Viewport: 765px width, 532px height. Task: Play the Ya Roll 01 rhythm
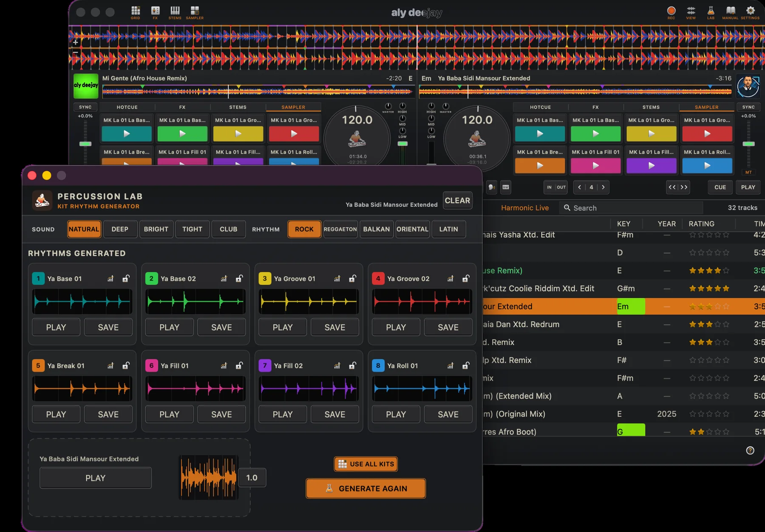click(x=396, y=414)
